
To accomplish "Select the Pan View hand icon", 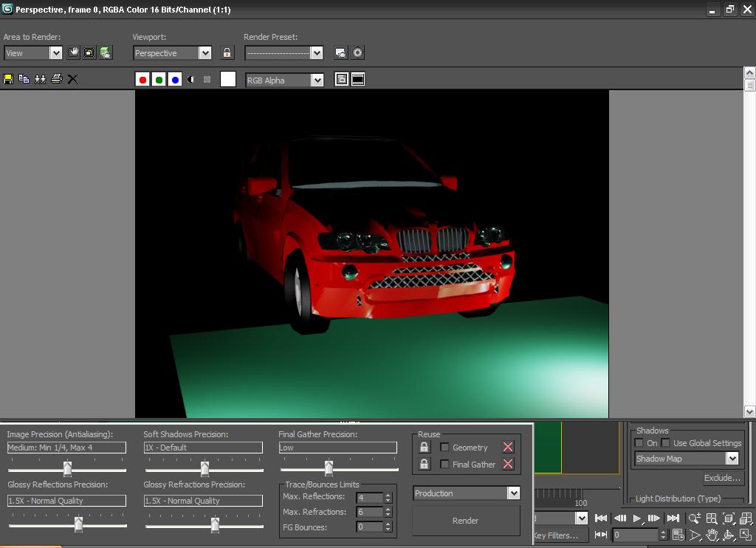I will tap(712, 535).
